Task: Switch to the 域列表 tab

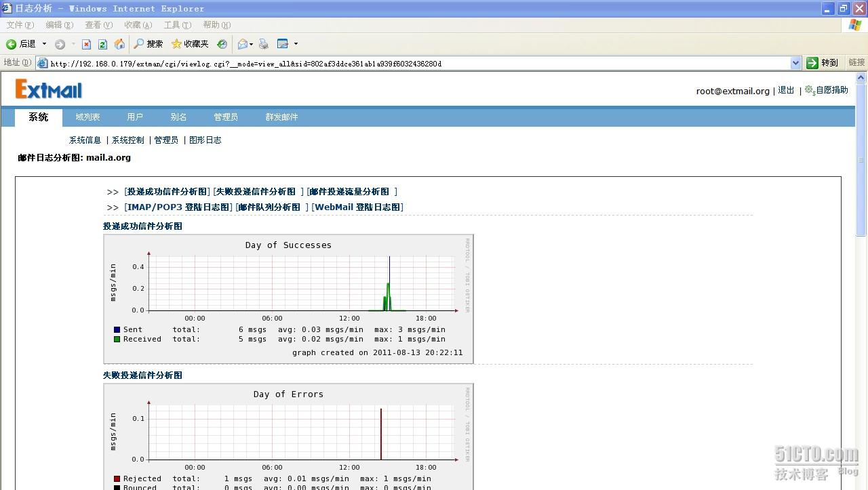Action: pyautogui.click(x=87, y=117)
